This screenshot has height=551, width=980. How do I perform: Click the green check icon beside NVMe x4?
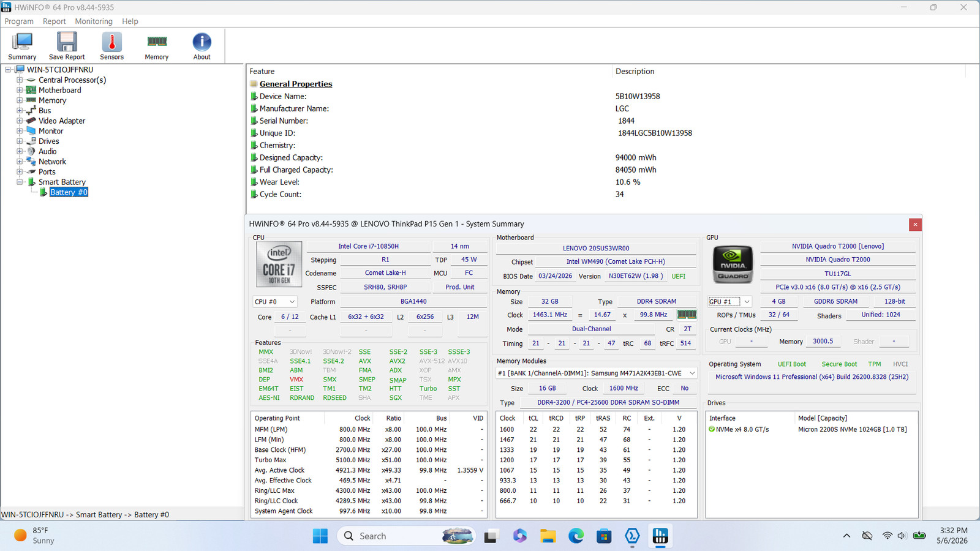(712, 429)
